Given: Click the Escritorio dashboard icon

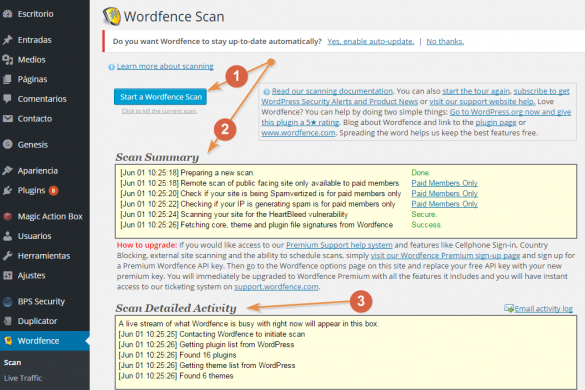Looking at the screenshot, I should pyautogui.click(x=7, y=14).
